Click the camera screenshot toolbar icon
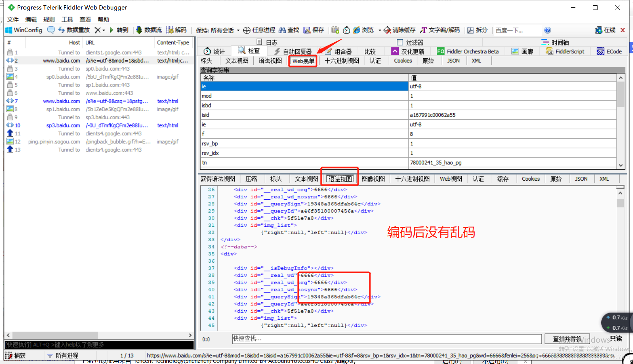 coord(335,30)
